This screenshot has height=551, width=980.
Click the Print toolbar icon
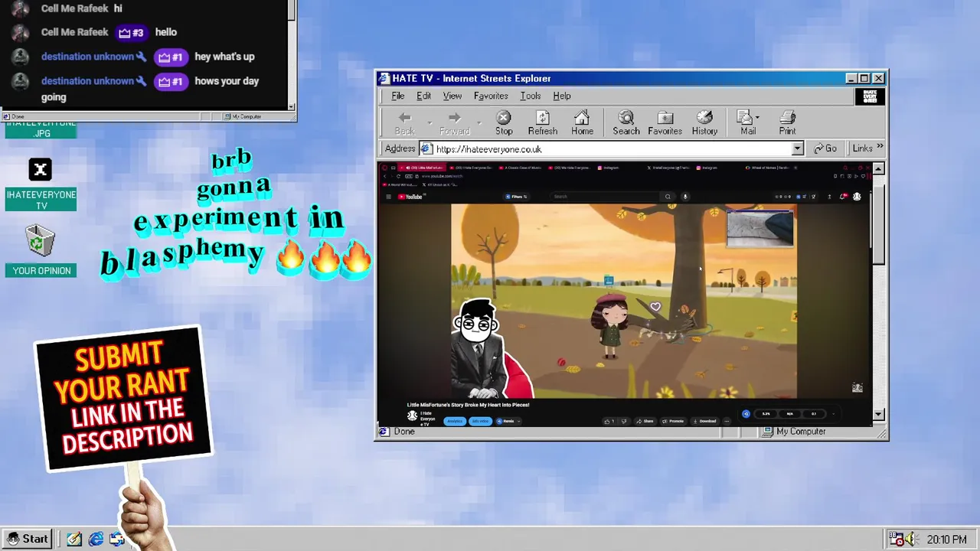click(x=787, y=117)
